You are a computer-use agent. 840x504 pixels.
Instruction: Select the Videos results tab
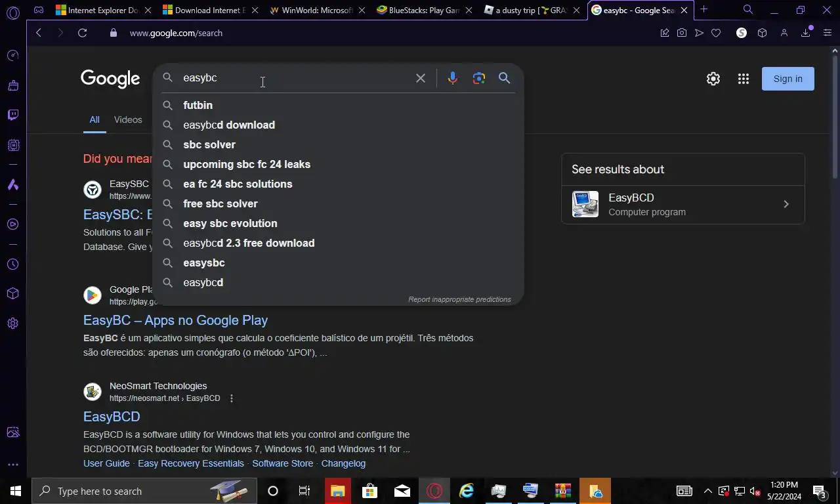128,119
